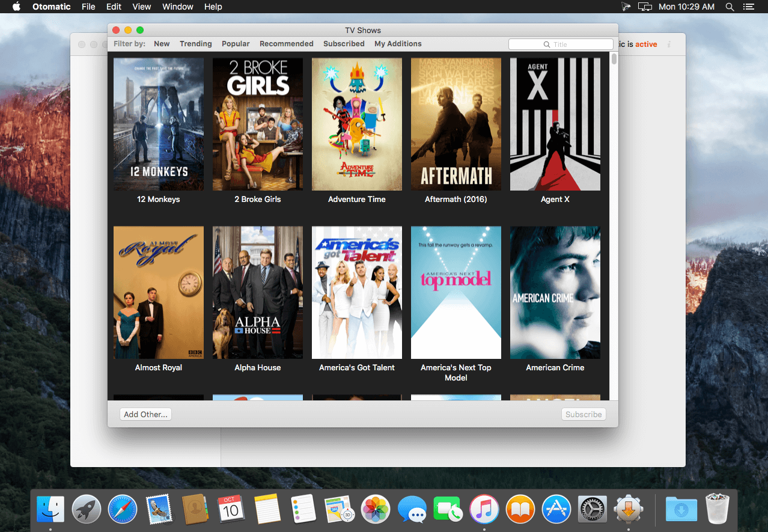Open the Help menu
This screenshot has height=532, width=768.
click(x=213, y=7)
